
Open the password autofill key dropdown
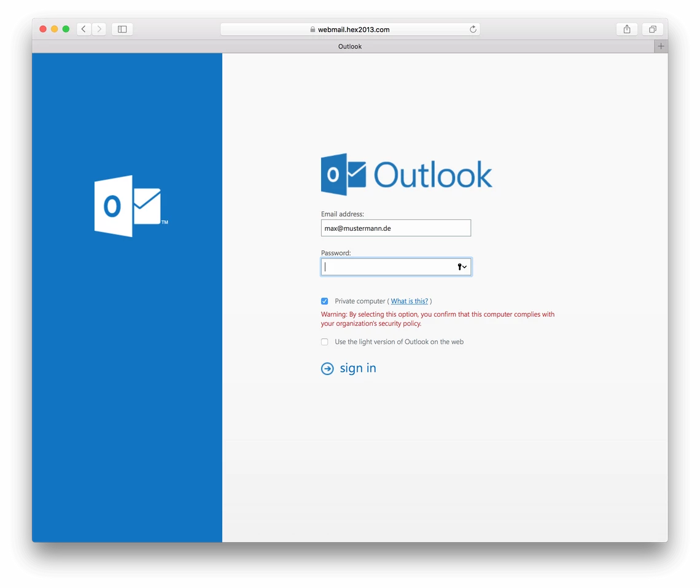462,267
